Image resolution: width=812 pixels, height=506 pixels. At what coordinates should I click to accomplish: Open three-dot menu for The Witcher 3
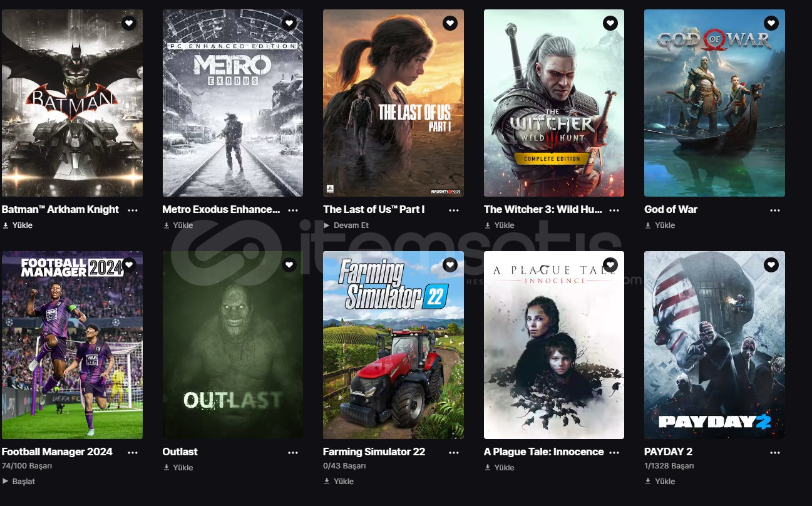(x=614, y=210)
